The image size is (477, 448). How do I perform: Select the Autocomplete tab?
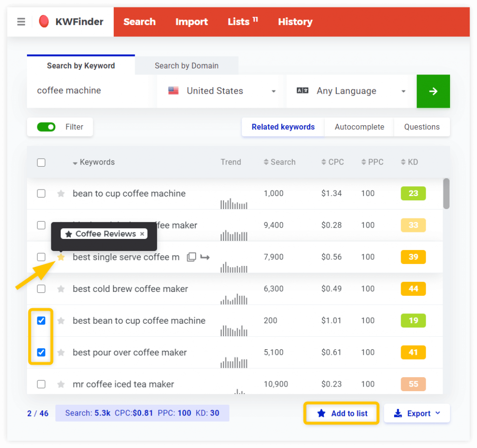(x=359, y=127)
